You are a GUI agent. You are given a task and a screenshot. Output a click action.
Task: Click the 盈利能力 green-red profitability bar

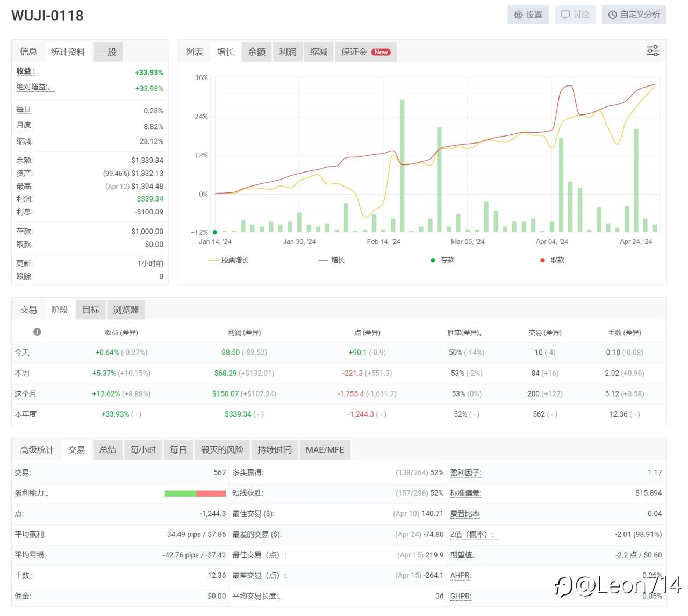pos(195,493)
